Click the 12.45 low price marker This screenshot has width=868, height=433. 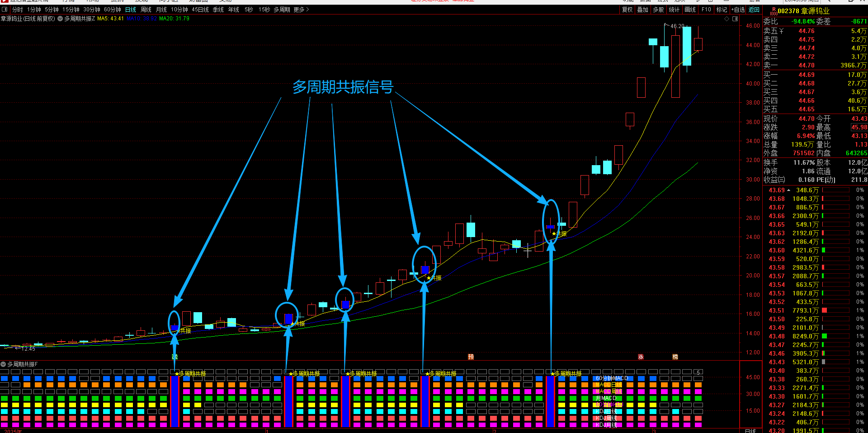pyautogui.click(x=28, y=349)
